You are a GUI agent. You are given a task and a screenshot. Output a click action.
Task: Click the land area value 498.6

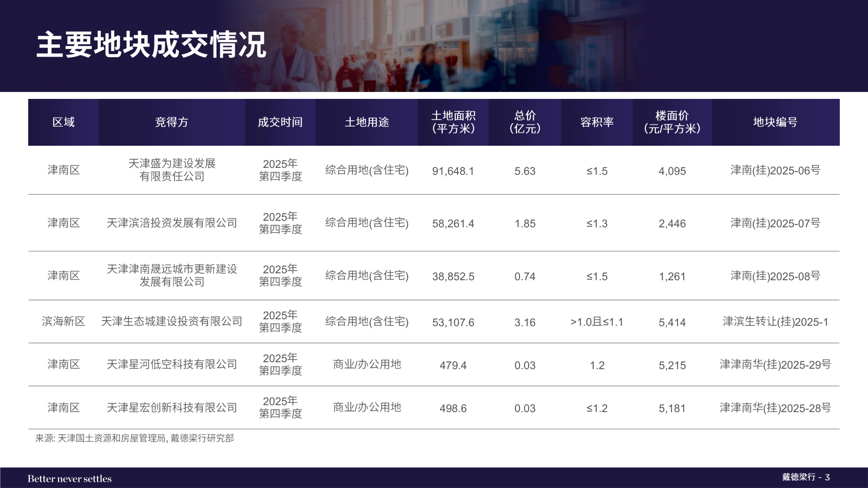pyautogui.click(x=453, y=408)
